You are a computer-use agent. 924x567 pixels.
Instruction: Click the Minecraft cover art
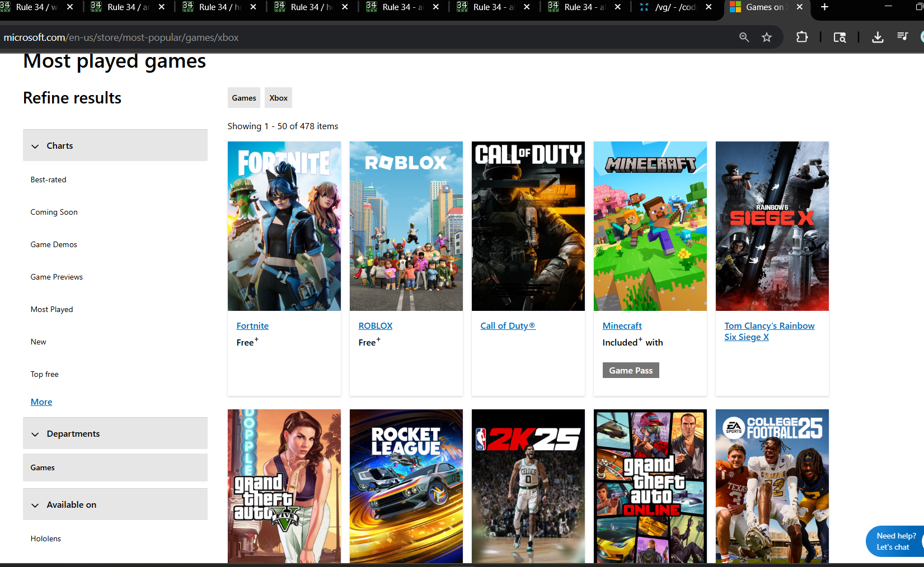[650, 226]
